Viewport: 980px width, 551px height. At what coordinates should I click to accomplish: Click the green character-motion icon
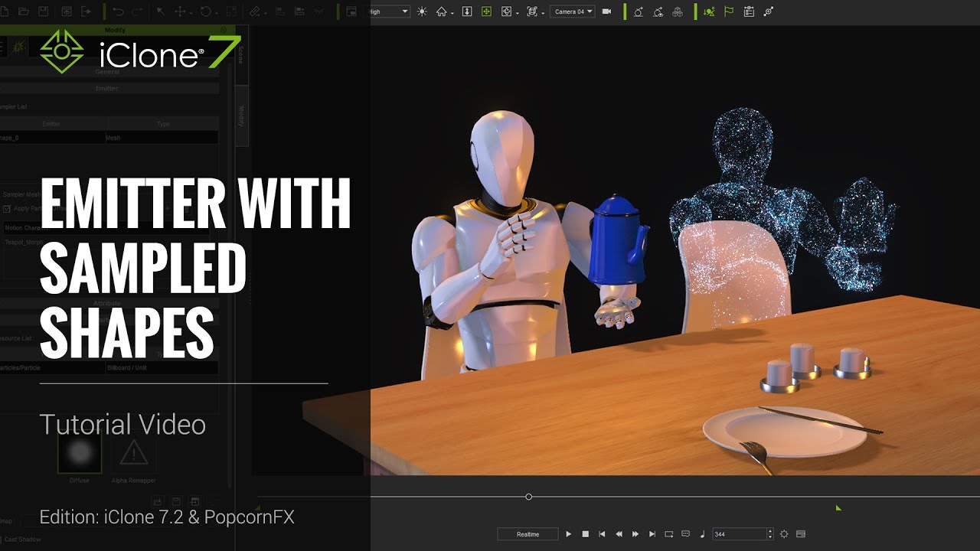(710, 11)
